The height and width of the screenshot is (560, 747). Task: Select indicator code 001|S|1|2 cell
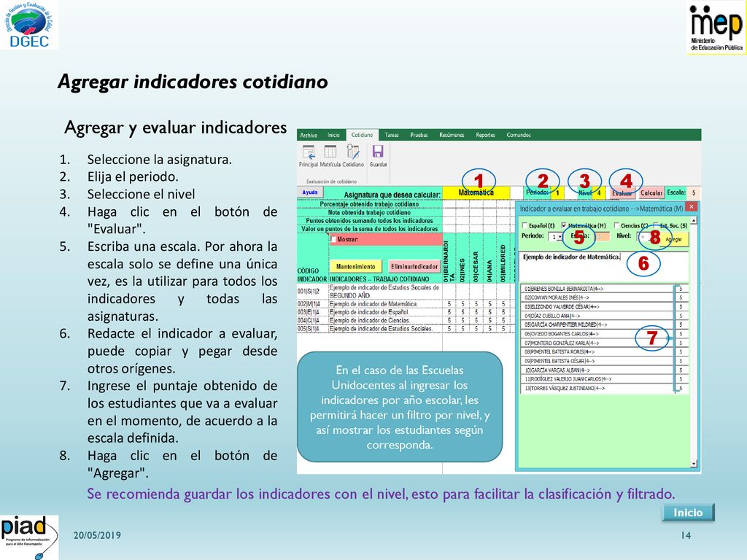point(312,292)
